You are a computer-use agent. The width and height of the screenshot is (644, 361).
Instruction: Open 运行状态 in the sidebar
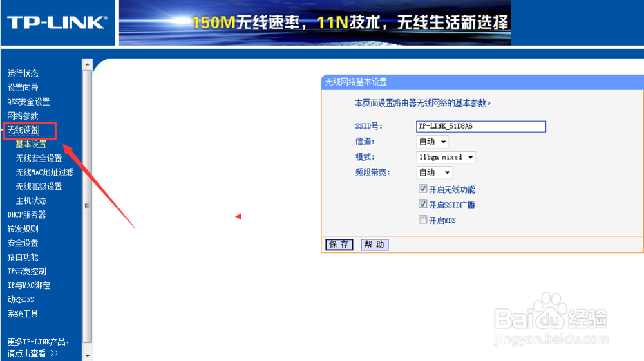click(23, 73)
